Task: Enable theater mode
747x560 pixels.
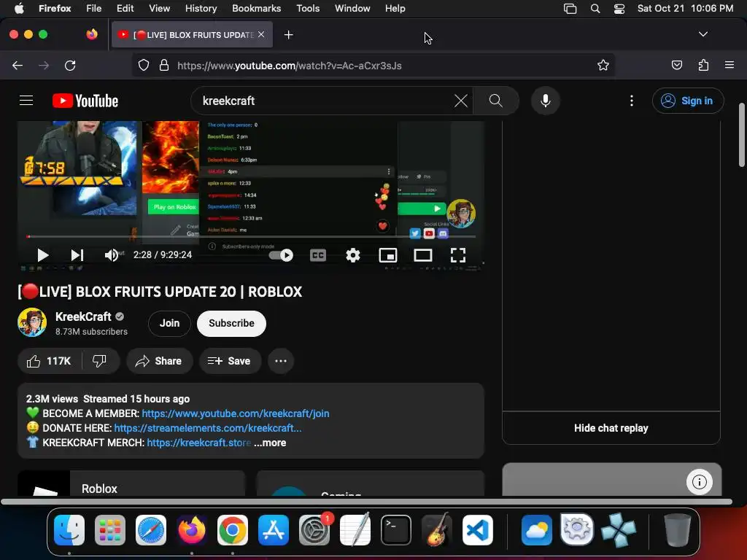Action: (423, 255)
